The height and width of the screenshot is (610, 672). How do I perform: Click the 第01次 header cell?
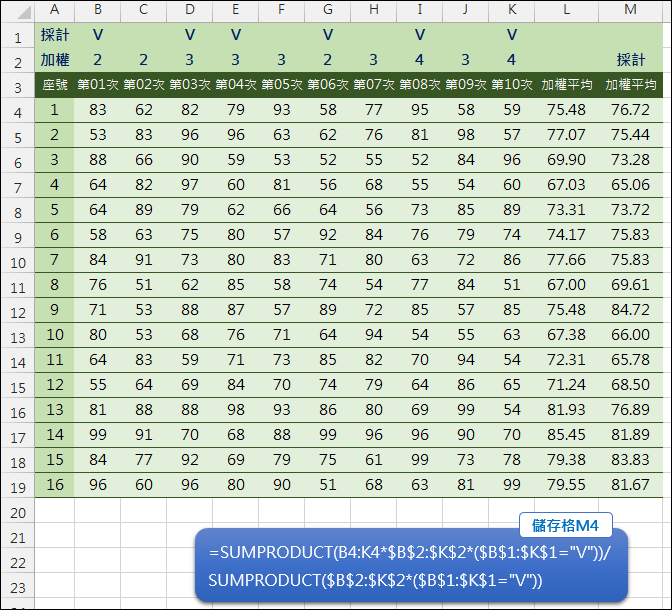98,85
